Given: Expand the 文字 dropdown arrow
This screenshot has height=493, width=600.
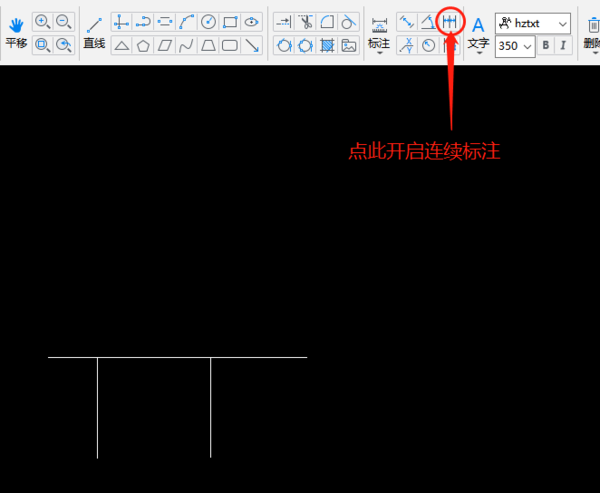Looking at the screenshot, I should (479, 52).
